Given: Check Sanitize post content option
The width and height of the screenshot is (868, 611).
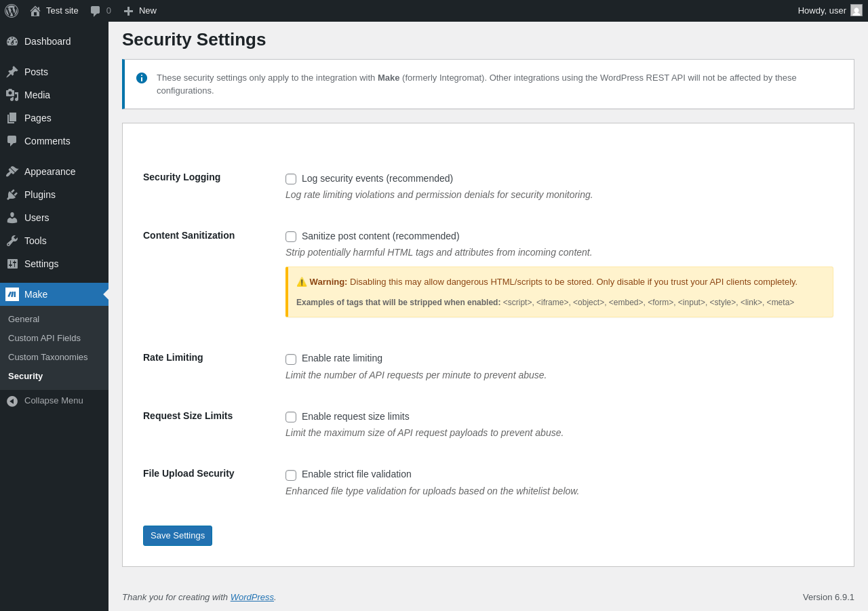Looking at the screenshot, I should 291,237.
